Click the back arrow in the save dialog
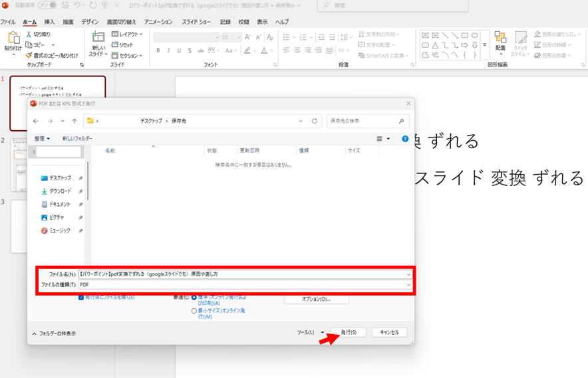This screenshot has width=588, height=378. [36, 121]
